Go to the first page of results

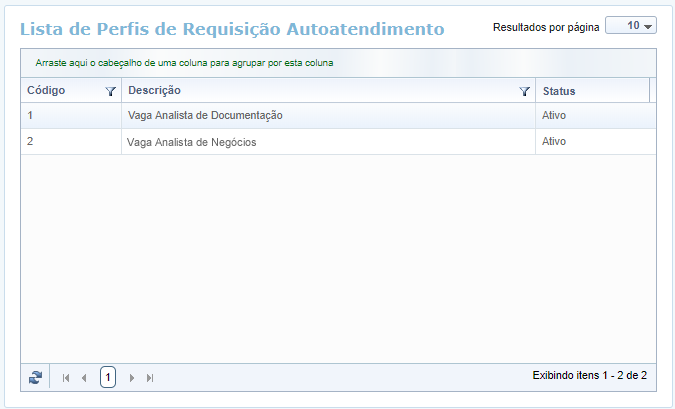66,378
